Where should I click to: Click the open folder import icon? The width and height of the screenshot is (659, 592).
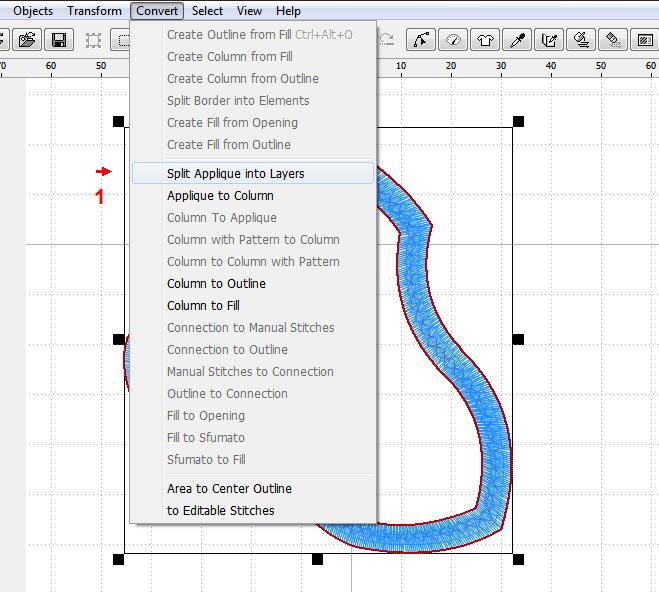coord(27,41)
